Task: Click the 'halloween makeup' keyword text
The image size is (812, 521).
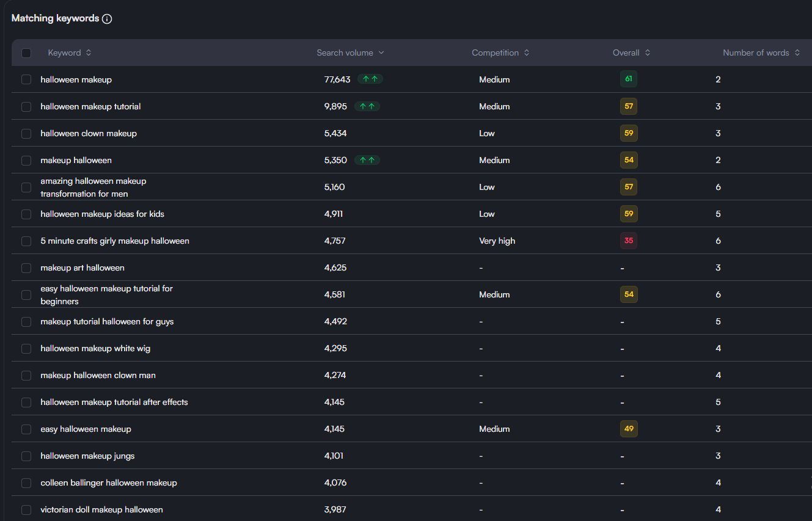Action: coord(76,80)
